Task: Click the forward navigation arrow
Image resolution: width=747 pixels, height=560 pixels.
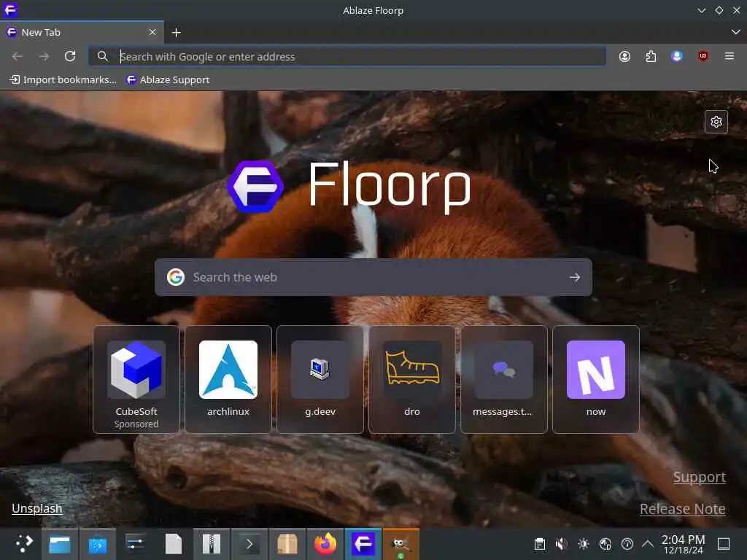Action: click(44, 56)
